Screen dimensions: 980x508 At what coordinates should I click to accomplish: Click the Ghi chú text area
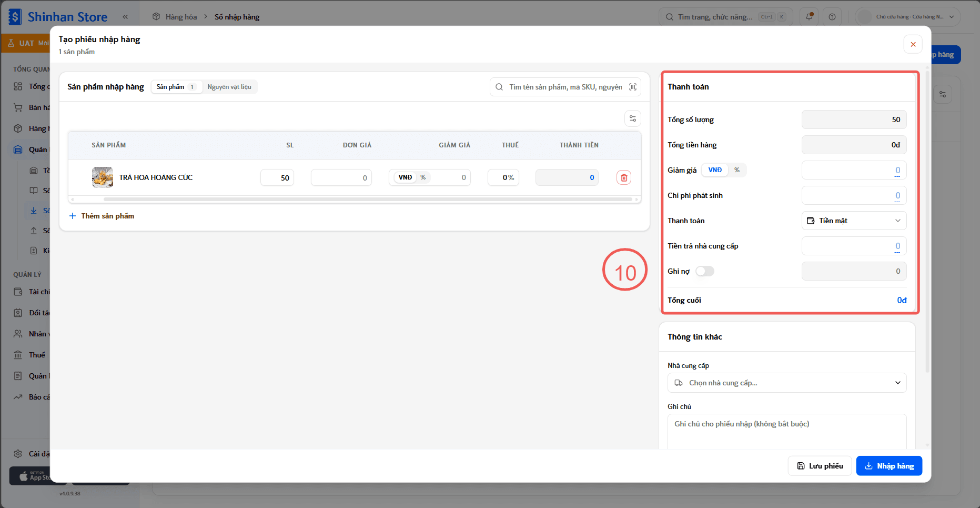(x=787, y=431)
